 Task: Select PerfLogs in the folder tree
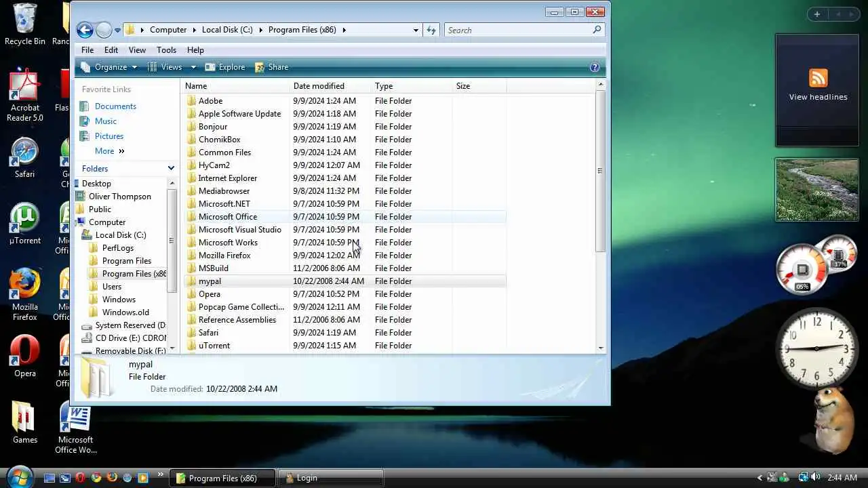(117, 248)
